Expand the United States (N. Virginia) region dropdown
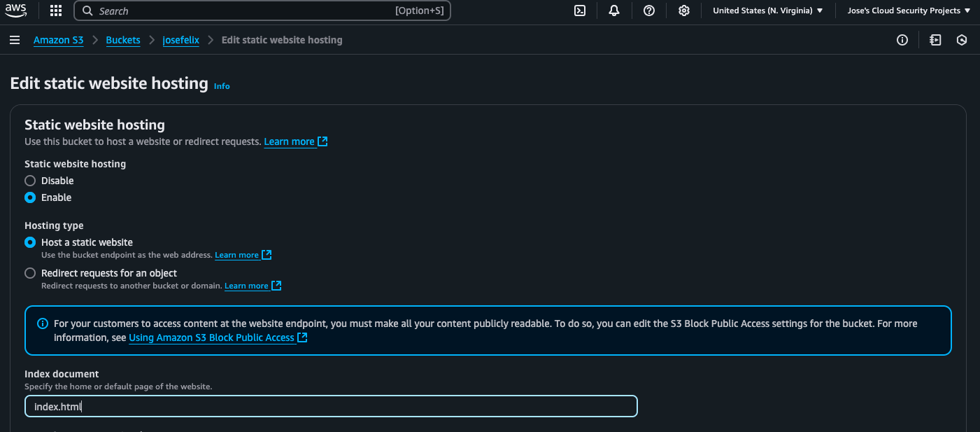 (x=767, y=11)
